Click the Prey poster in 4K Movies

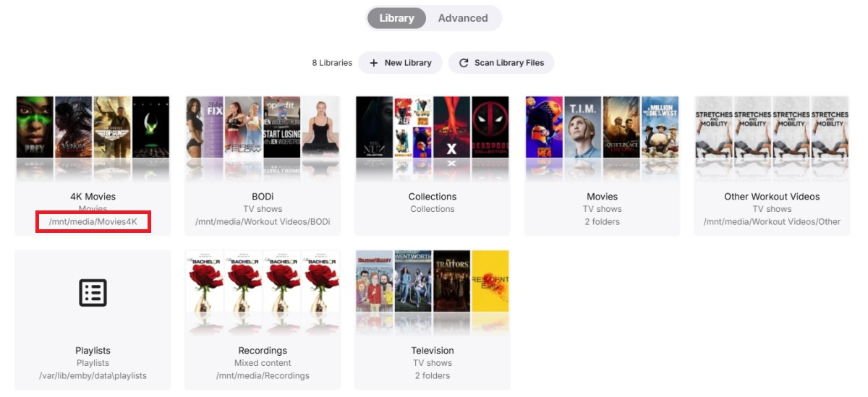(35, 128)
